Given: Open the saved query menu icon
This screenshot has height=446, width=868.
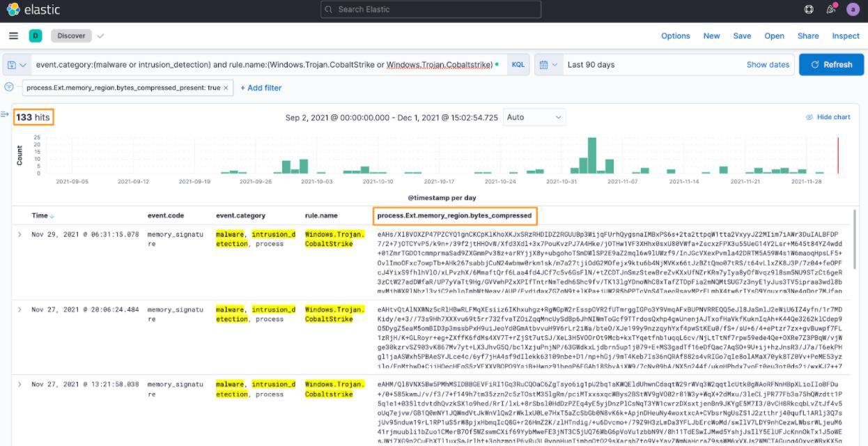Looking at the screenshot, I should click(17, 65).
